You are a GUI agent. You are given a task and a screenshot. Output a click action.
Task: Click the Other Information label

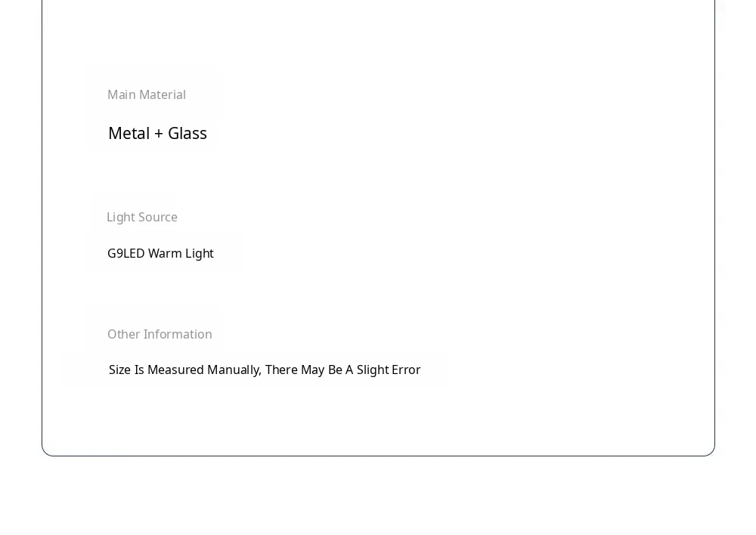[x=160, y=334]
